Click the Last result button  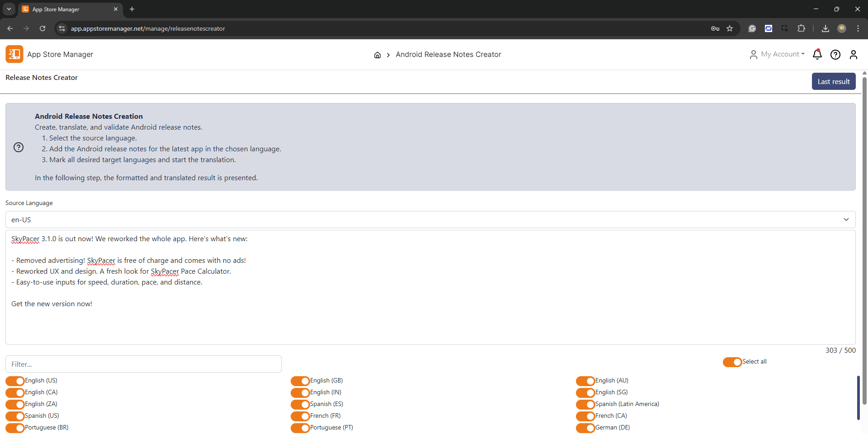(x=833, y=82)
